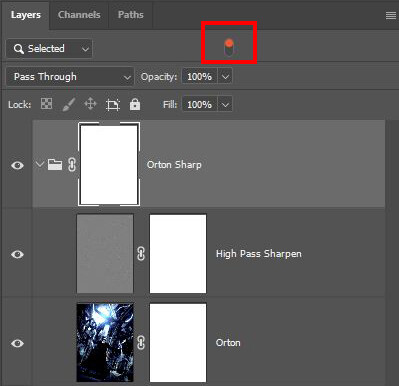The width and height of the screenshot is (399, 386).
Task: Open the Opacity slider dropdown arrow
Action: (225, 77)
